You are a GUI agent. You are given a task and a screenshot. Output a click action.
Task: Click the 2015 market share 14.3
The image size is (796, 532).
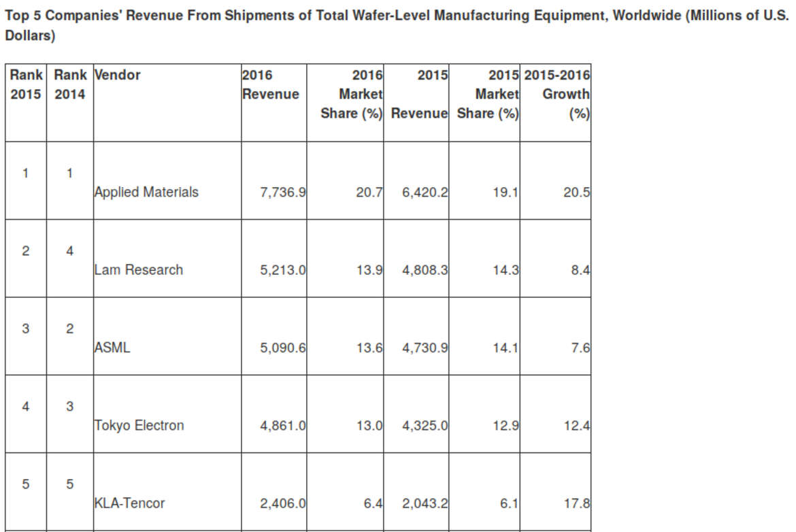click(x=505, y=270)
